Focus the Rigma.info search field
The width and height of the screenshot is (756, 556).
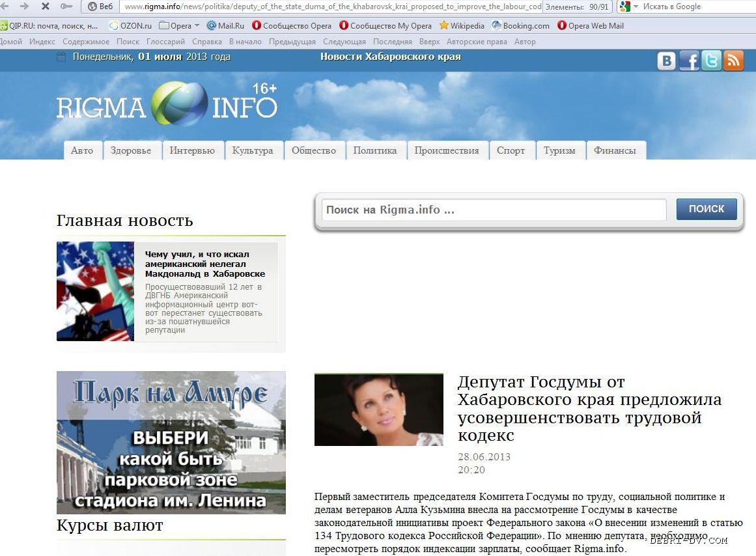(x=494, y=210)
